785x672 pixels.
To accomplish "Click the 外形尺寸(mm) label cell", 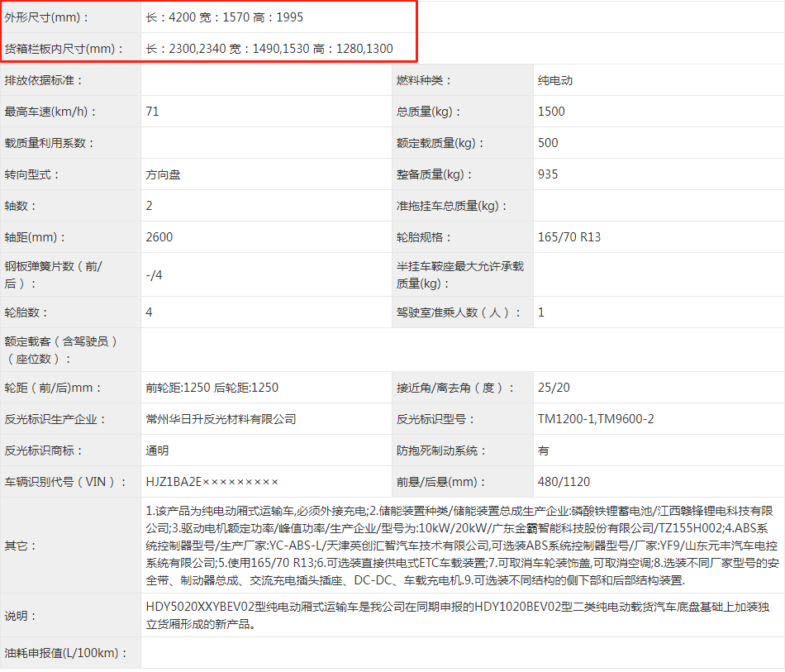I will point(48,17).
